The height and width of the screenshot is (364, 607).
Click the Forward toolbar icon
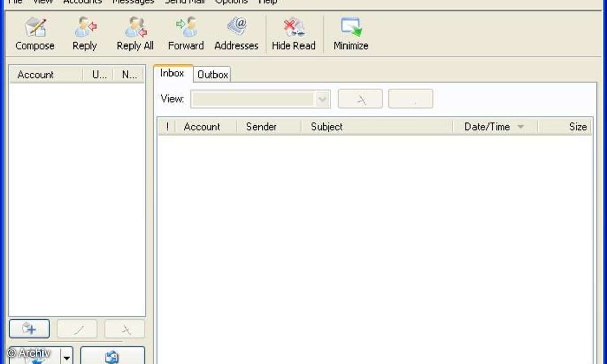(186, 28)
